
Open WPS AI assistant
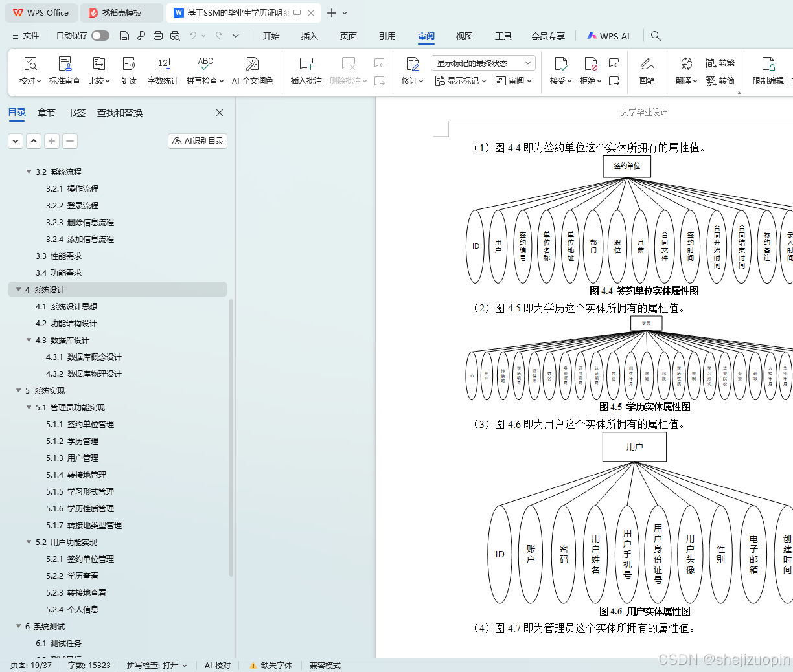[x=608, y=36]
